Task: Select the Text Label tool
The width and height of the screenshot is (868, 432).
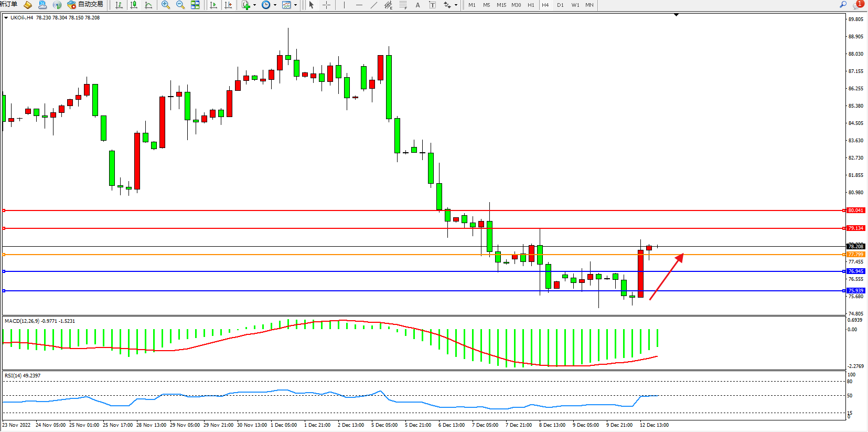Action: 432,5
